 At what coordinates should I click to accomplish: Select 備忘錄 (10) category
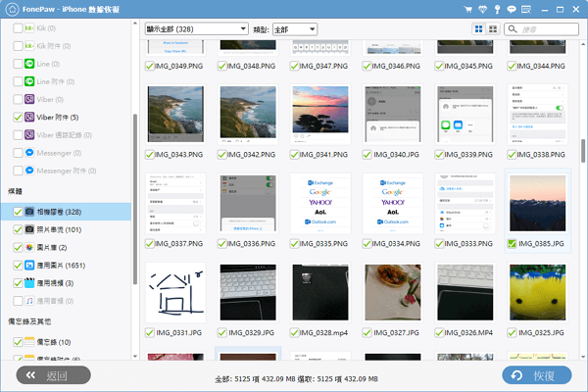pyautogui.click(x=66, y=342)
